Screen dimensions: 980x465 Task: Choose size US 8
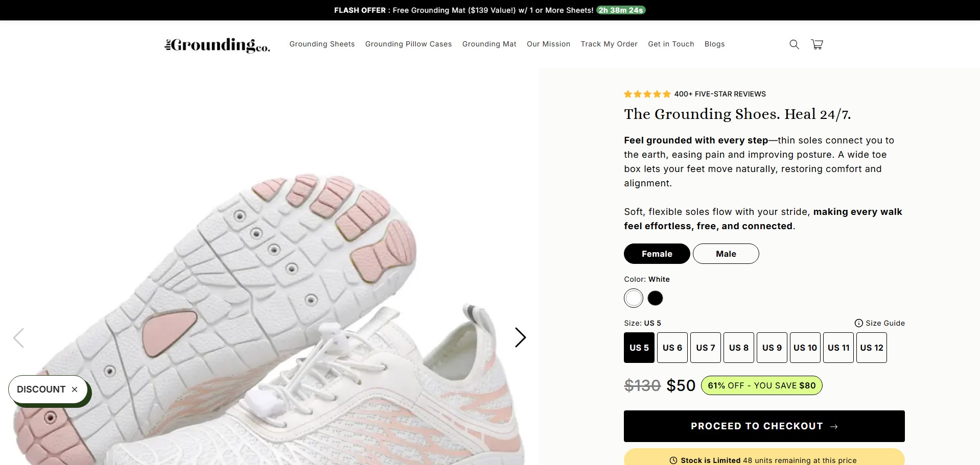(739, 348)
